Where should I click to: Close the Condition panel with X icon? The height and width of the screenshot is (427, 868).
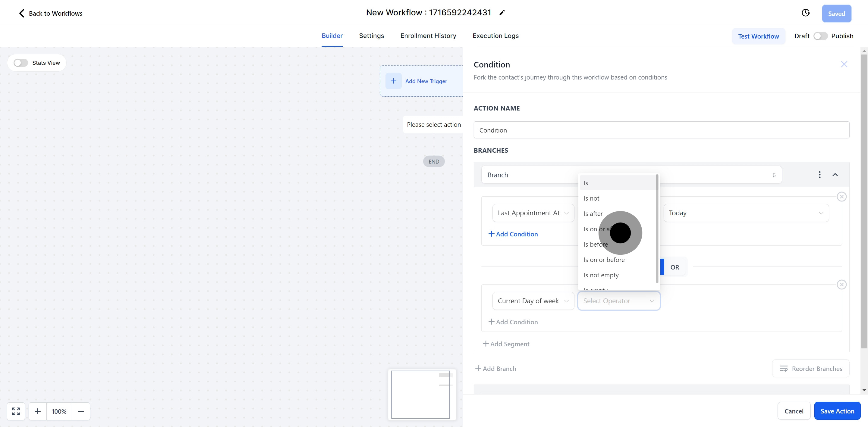click(x=844, y=64)
